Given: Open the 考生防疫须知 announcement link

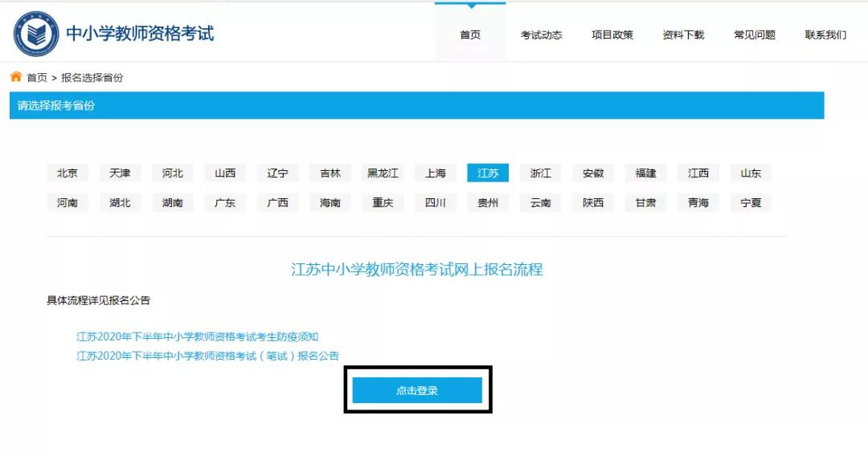Looking at the screenshot, I should point(198,336).
